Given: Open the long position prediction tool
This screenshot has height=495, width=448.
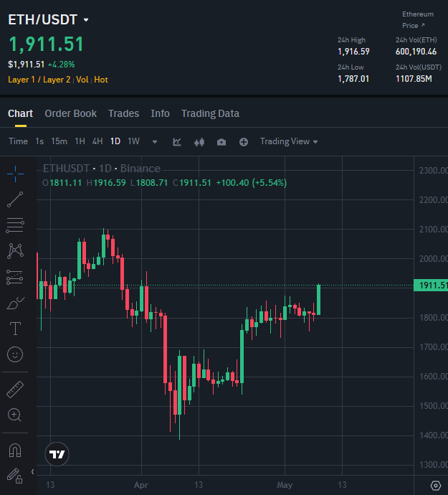Looking at the screenshot, I should pyautogui.click(x=15, y=277).
